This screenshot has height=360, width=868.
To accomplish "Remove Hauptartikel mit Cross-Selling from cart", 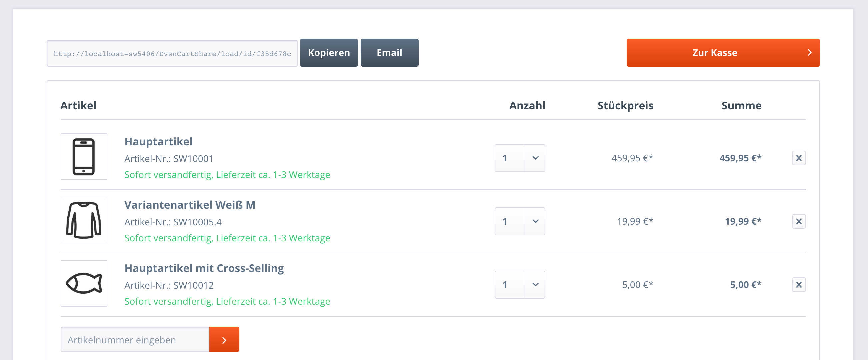I will click(799, 285).
